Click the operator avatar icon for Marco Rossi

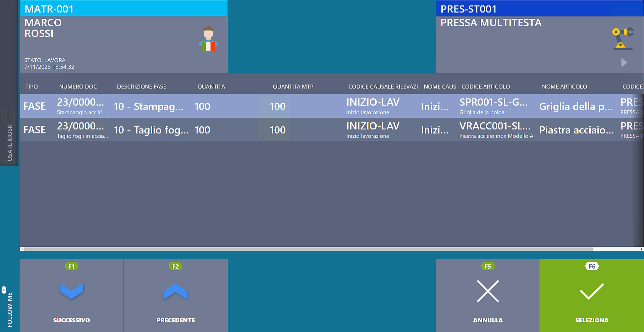(208, 39)
